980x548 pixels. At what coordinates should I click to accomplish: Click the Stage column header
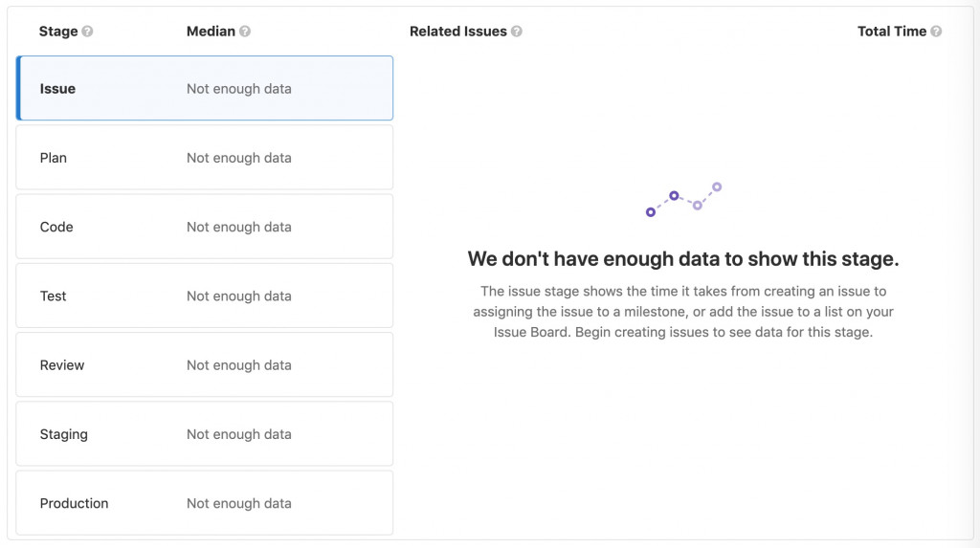pos(58,32)
